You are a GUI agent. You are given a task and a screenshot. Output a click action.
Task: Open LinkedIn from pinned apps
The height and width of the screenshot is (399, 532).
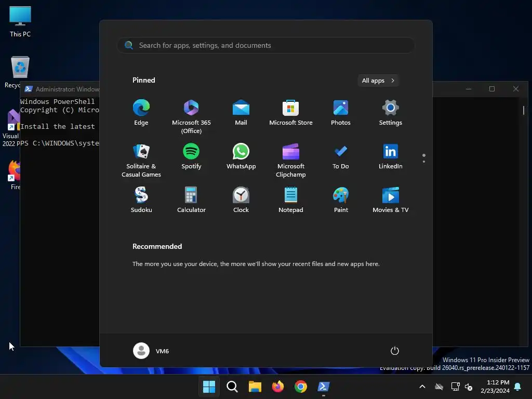(391, 156)
